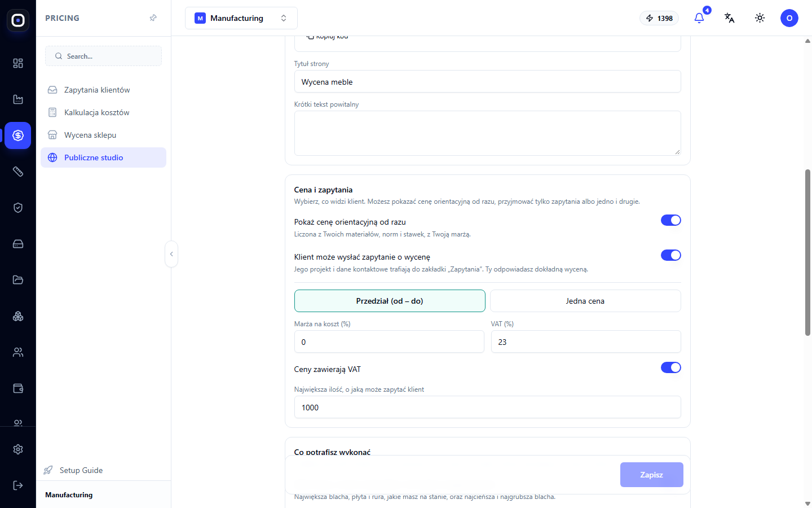Click the Zapisz button
Image resolution: width=812 pixels, height=508 pixels.
coord(652,475)
